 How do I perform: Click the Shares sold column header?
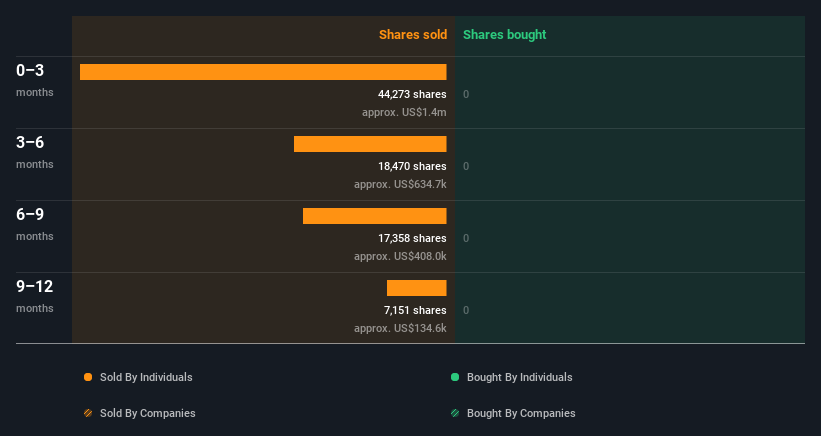pos(413,35)
